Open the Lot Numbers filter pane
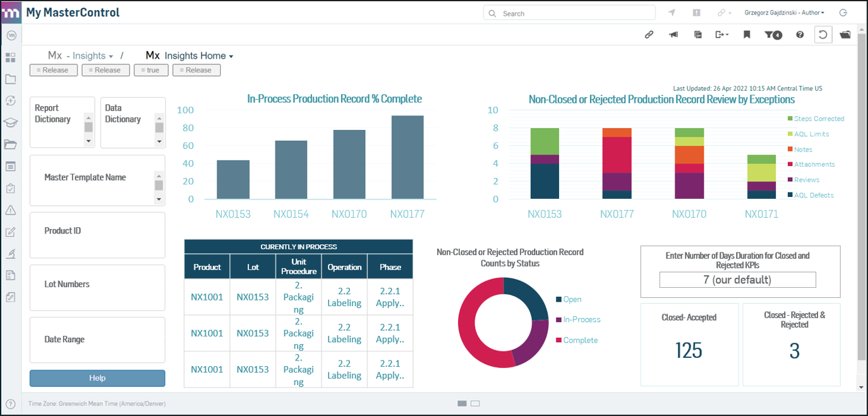The height and width of the screenshot is (416, 868). click(97, 288)
